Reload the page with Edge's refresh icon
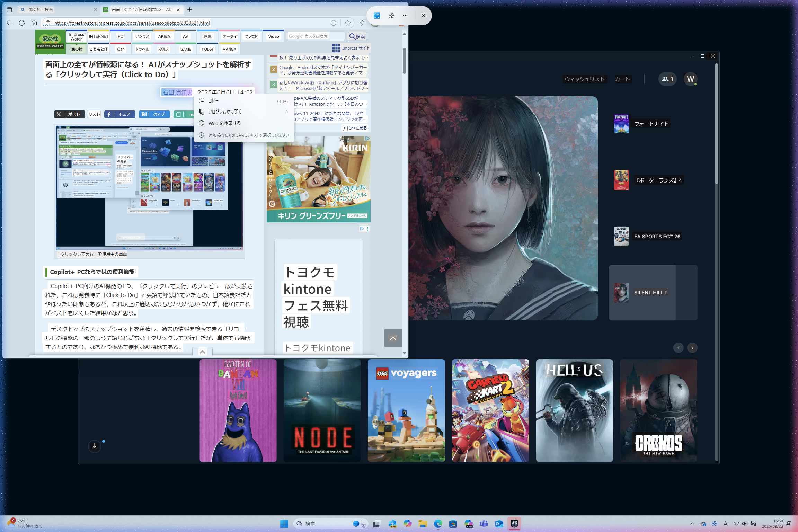798x532 pixels. pos(22,23)
